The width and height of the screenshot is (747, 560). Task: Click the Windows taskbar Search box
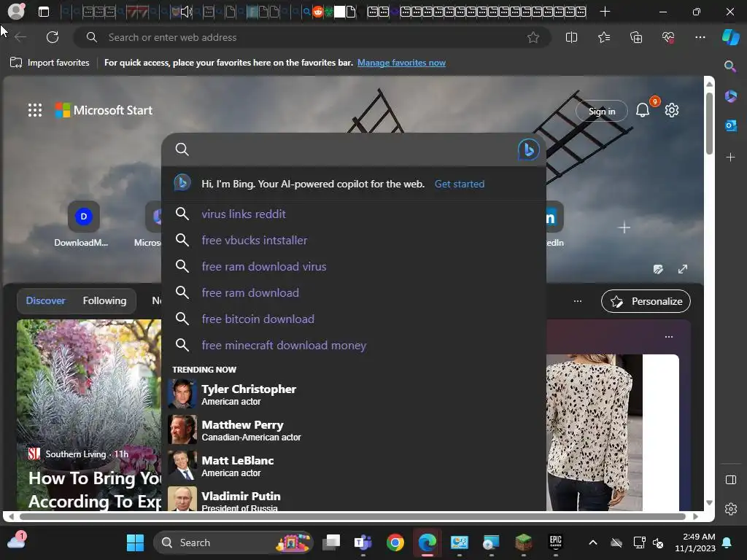pos(233,542)
